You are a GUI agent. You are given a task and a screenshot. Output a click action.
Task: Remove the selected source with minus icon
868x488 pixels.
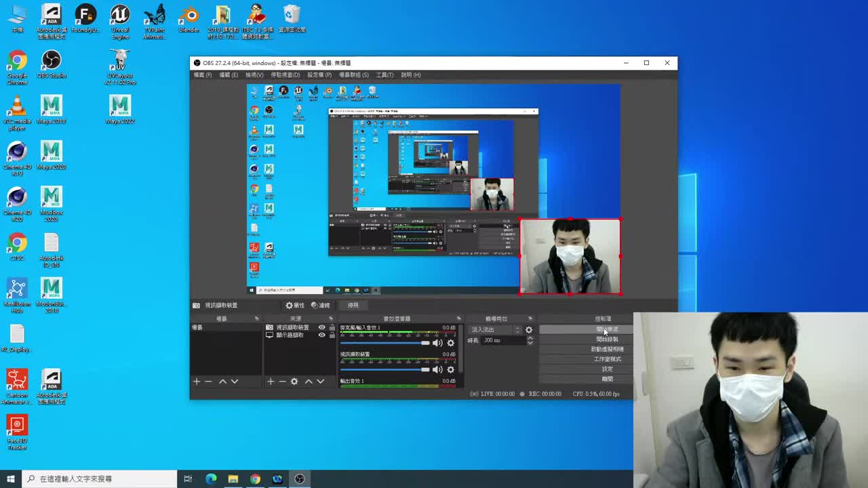283,382
